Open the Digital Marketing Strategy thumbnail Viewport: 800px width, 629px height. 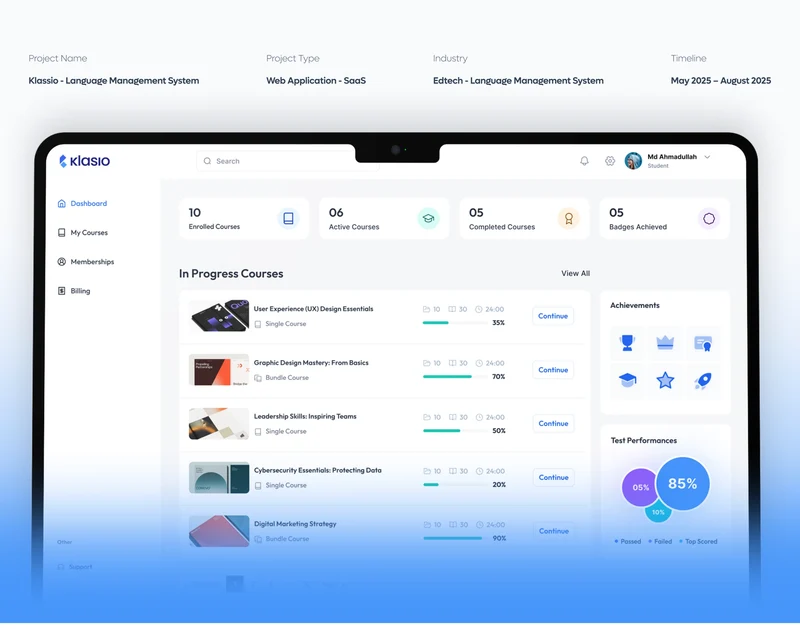[x=219, y=531]
